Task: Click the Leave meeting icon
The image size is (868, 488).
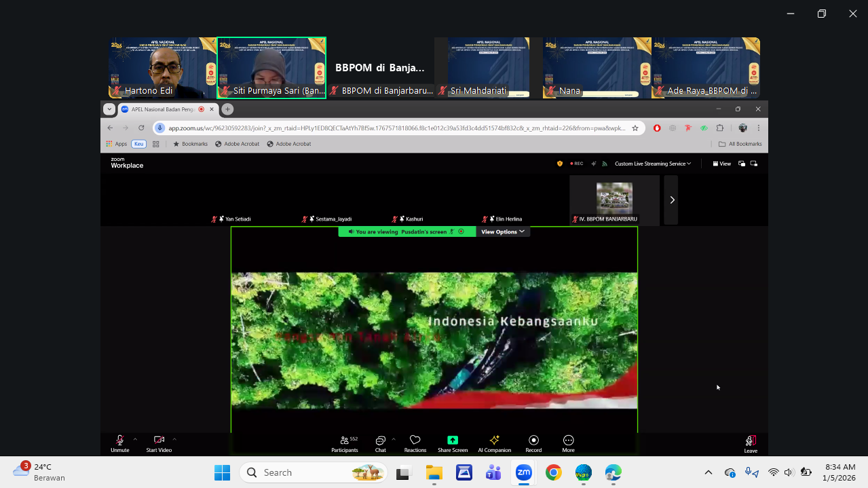Action: [750, 443]
